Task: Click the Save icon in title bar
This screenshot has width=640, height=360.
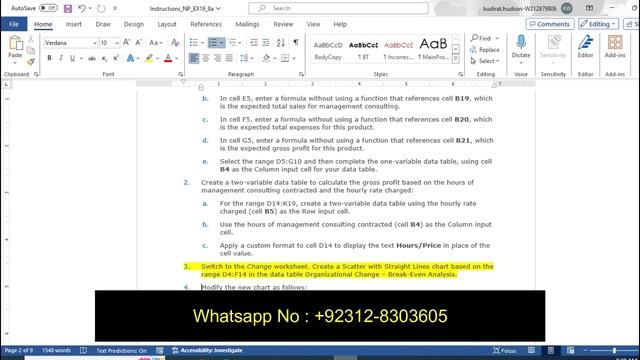Action: [68, 8]
